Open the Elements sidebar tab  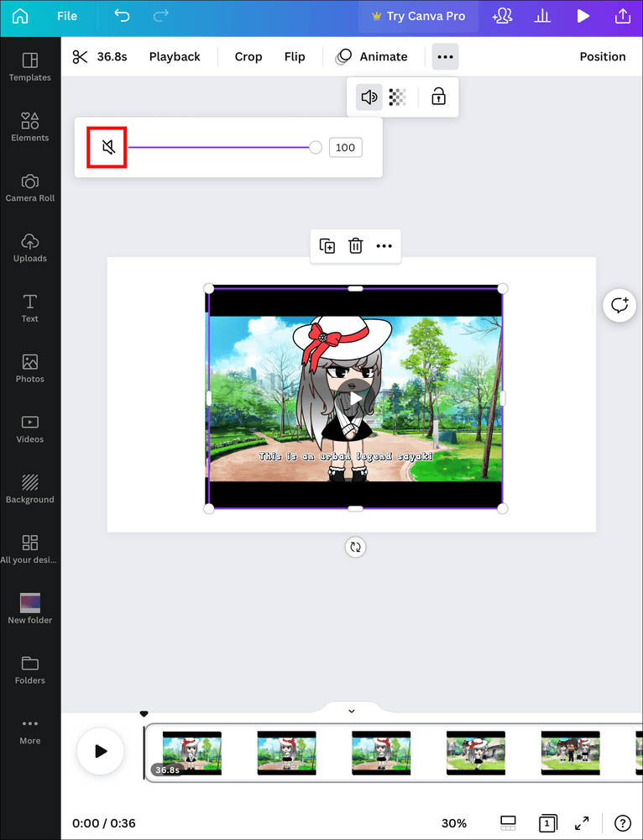pyautogui.click(x=30, y=127)
